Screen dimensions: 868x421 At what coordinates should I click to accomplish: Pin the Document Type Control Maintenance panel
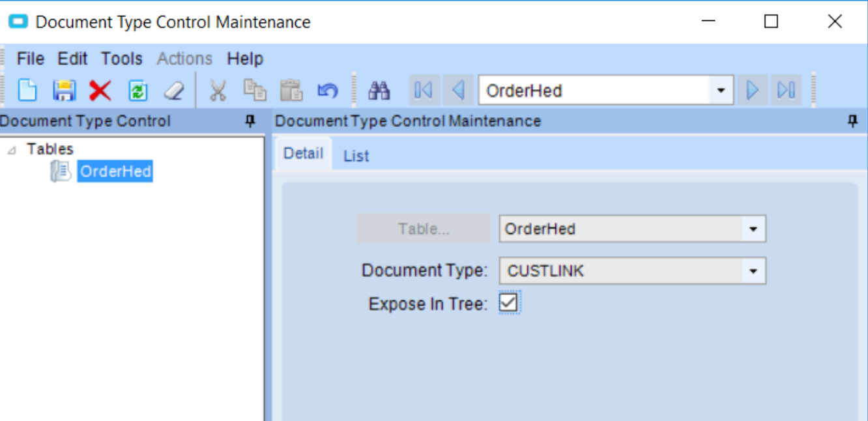pos(852,121)
